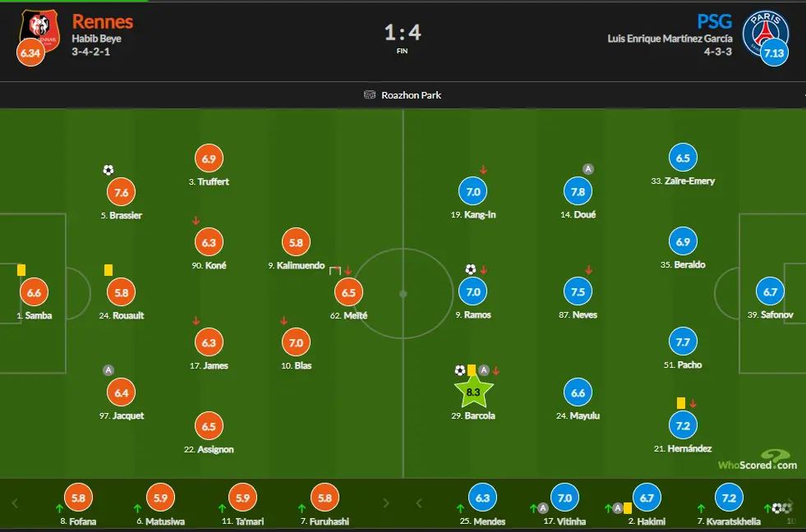Show previous PSG substitutes with left chevron
This screenshot has height=532, width=806.
click(x=419, y=503)
